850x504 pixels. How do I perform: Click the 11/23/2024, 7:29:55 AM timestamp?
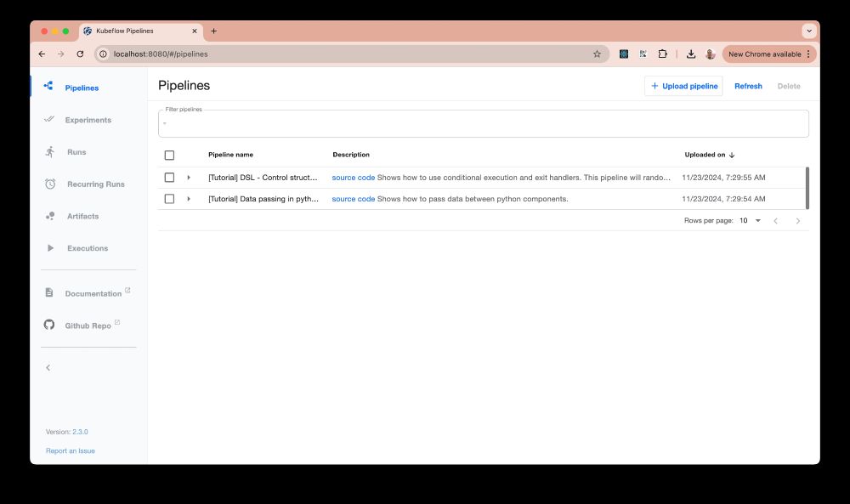[723, 178]
